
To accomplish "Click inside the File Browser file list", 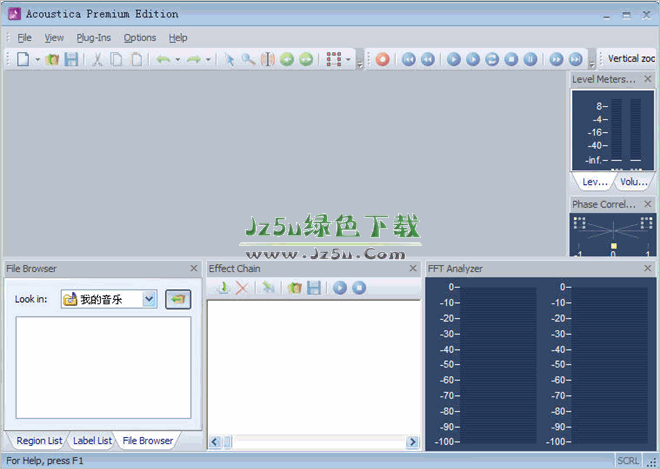I will click(x=104, y=368).
